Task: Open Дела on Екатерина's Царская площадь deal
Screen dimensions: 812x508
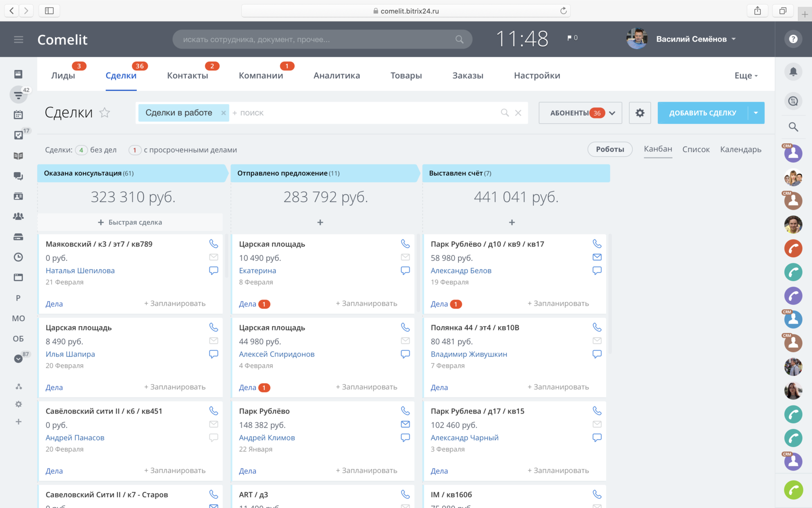Action: tap(247, 304)
